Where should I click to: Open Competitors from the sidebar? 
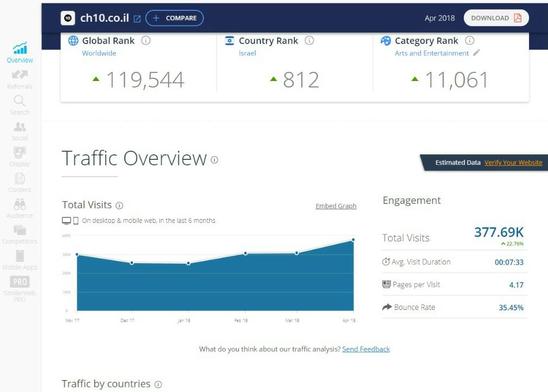[x=20, y=234]
